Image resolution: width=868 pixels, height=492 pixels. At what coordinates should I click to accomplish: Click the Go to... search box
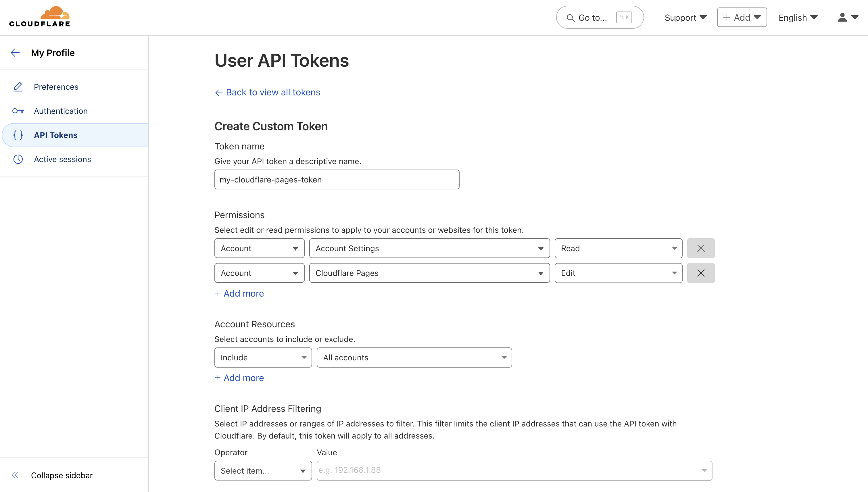coord(600,17)
